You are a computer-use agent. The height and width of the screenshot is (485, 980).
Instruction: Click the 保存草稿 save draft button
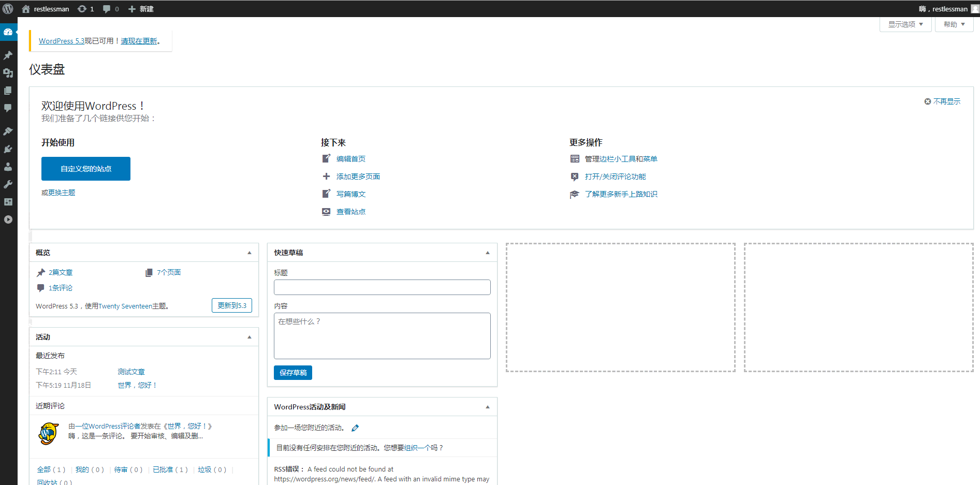293,373
